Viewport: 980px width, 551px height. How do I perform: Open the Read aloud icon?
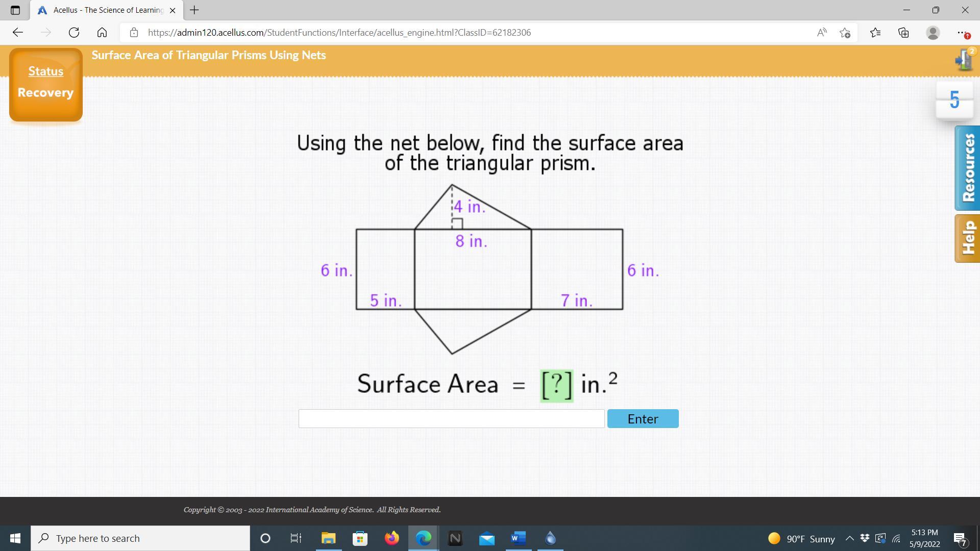(821, 33)
